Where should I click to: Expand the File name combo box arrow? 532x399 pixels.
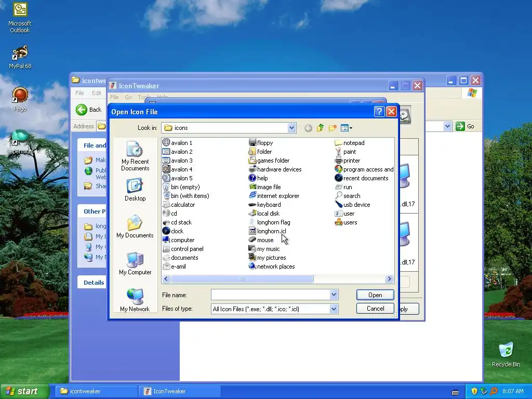(334, 295)
